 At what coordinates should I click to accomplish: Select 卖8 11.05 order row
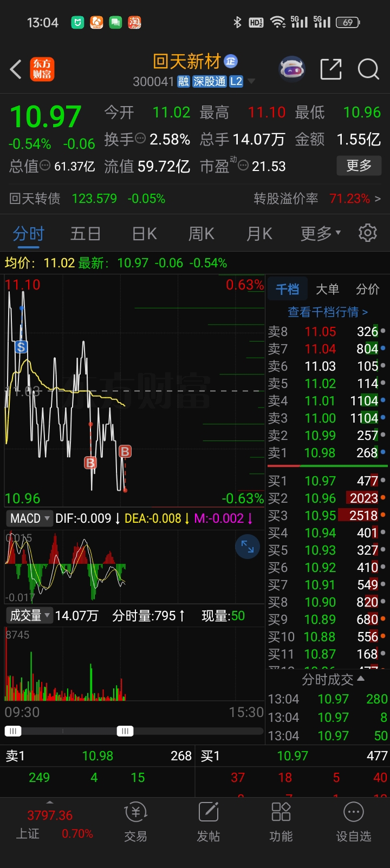(327, 331)
